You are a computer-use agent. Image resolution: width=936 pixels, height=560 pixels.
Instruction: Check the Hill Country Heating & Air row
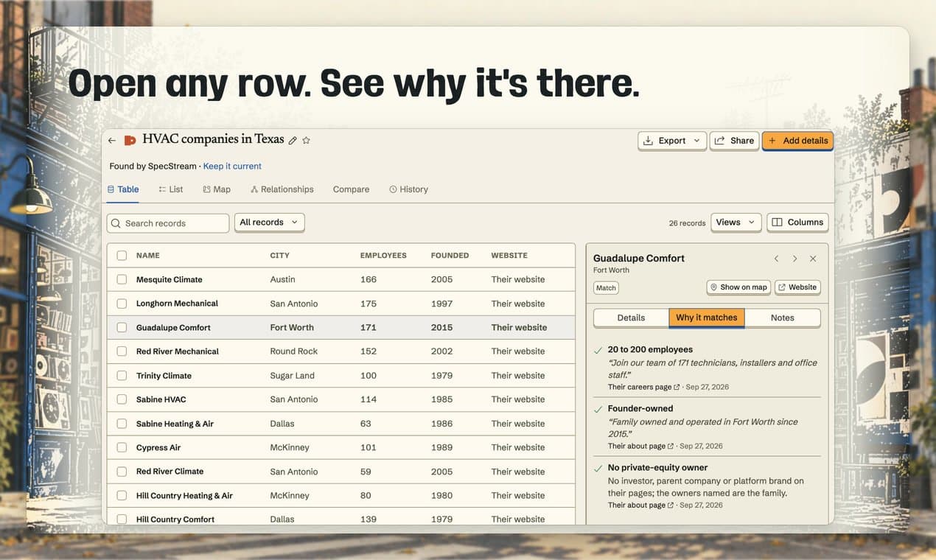[122, 495]
